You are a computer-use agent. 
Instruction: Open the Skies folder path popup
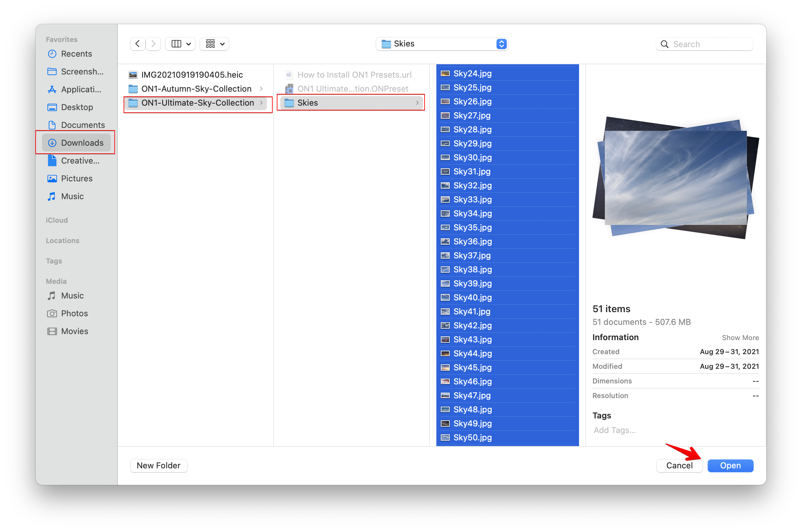click(442, 44)
